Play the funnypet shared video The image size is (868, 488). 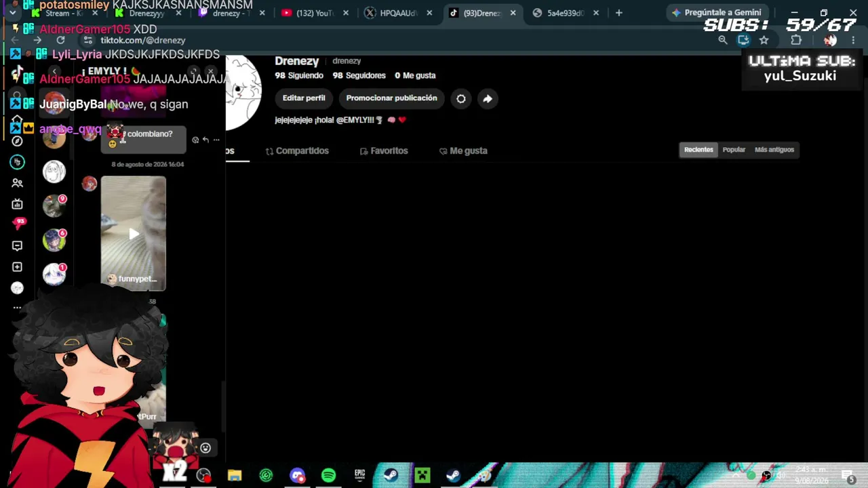click(x=134, y=234)
